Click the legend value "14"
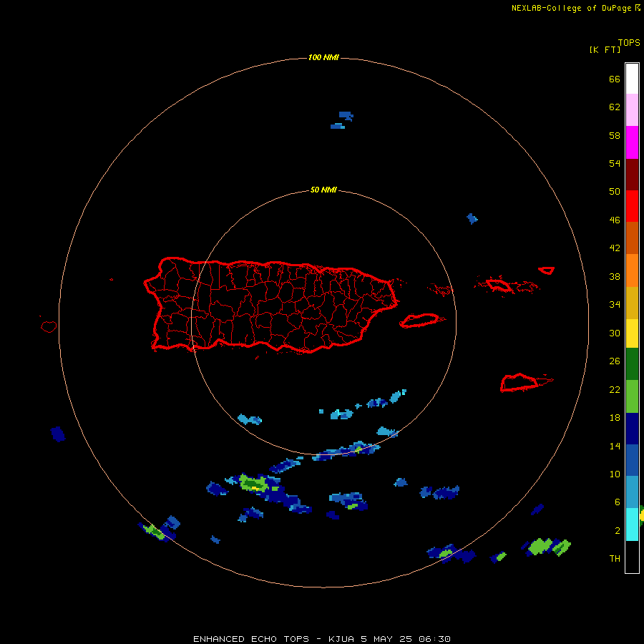This screenshot has height=644, width=644. (615, 446)
